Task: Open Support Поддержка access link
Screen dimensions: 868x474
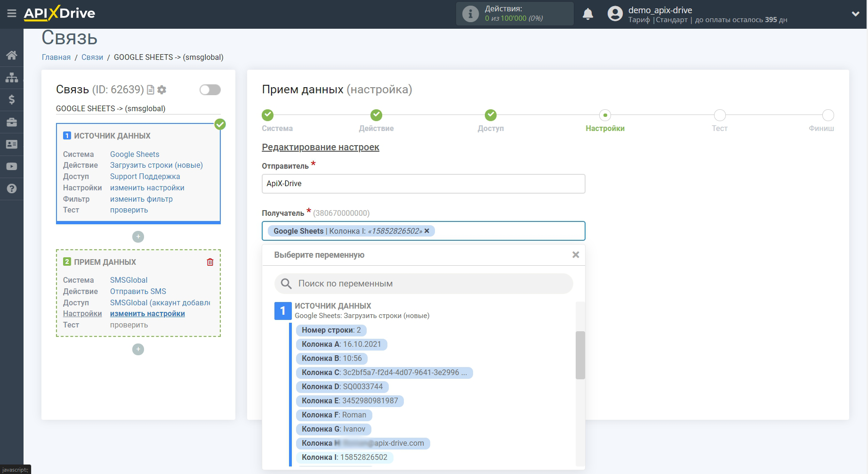Action: pyautogui.click(x=145, y=176)
